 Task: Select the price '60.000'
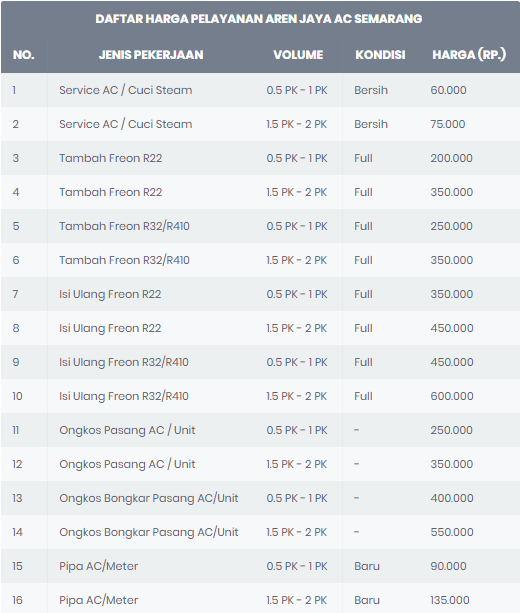448,90
